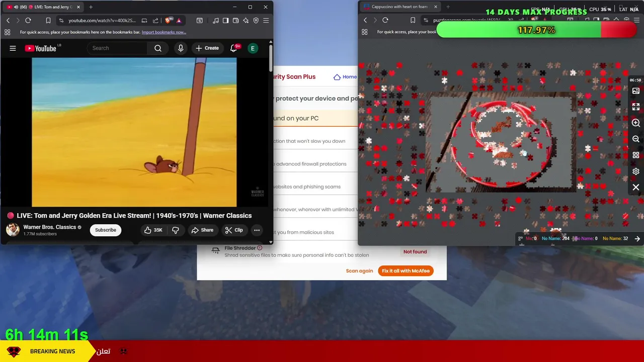Mute the tab via speaker icon on YouTube tab
644x362 pixels.
click(16, 7)
